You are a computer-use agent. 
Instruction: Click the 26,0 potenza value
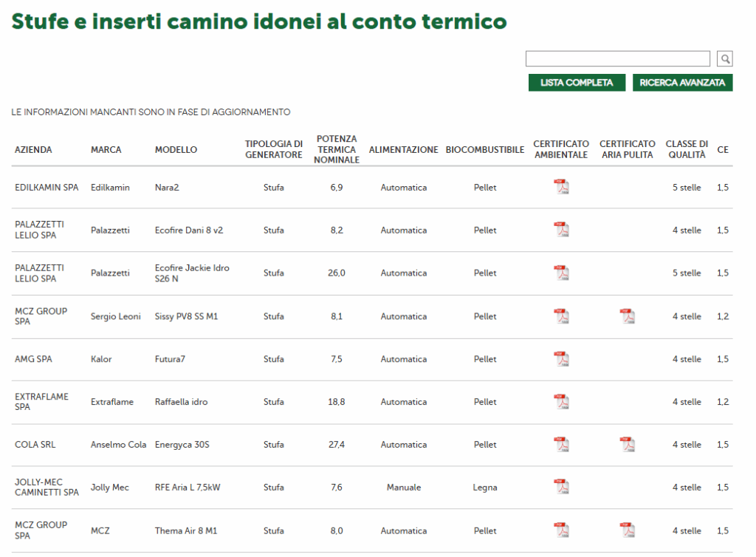pos(337,273)
